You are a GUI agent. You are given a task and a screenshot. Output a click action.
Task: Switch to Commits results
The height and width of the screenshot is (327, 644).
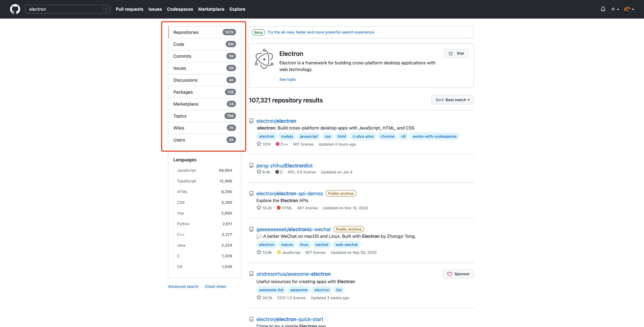pos(204,56)
